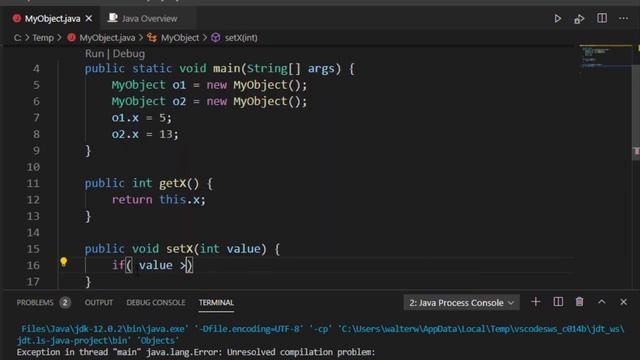Click on 'return this.x;' statement
Screen dimensions: 640x360
(159, 200)
